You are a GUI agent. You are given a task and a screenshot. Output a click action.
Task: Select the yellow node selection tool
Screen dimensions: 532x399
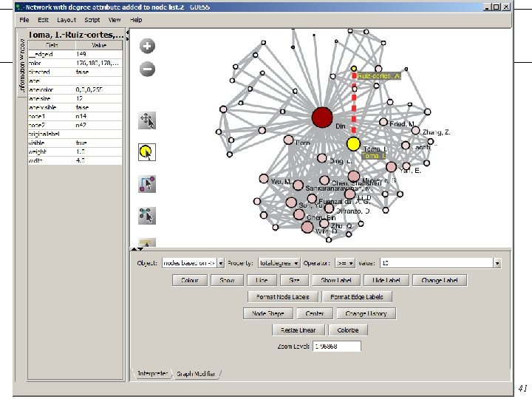click(x=147, y=152)
